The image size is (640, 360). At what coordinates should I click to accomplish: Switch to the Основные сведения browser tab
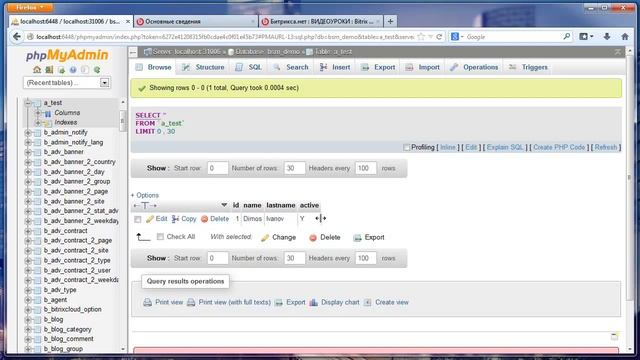point(196,21)
